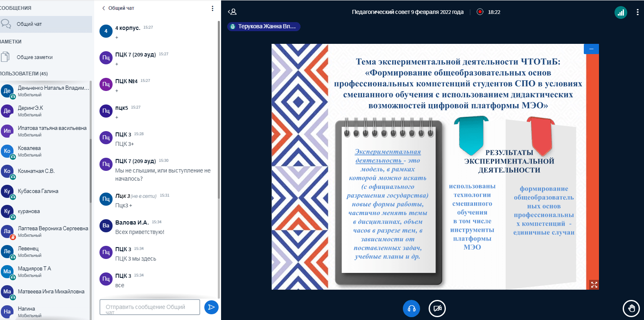Select user ДерингЭ.К
The height and width of the screenshot is (320, 644).
45,111
